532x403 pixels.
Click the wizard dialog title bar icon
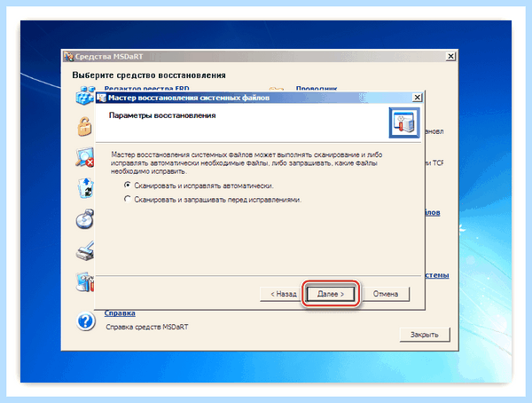pos(101,98)
